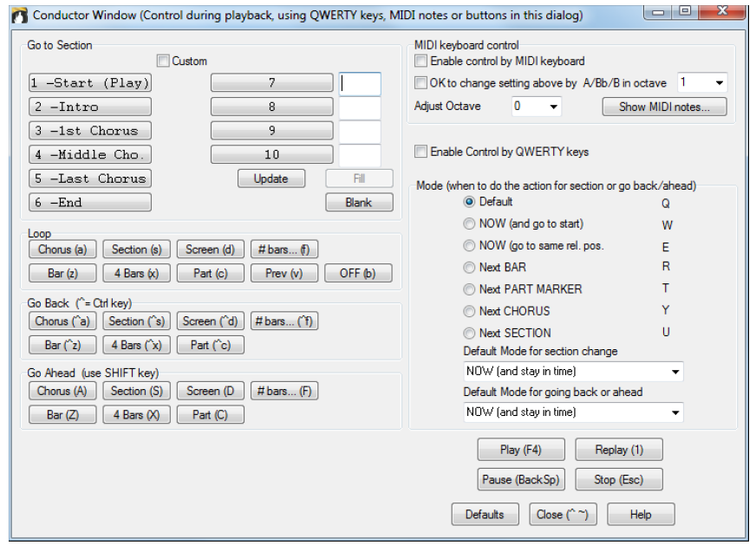Enable control by MIDI keyboard checkbox
The height and width of the screenshot is (545, 756).
[x=420, y=61]
